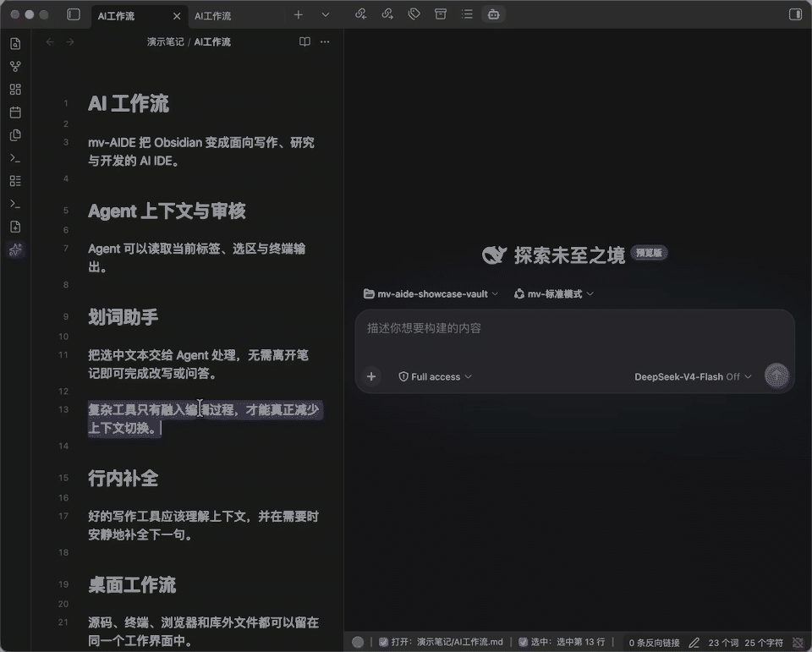This screenshot has width=812, height=652.
Task: Click paragraph starting 好的写作工具应该理解
Action: point(204,525)
